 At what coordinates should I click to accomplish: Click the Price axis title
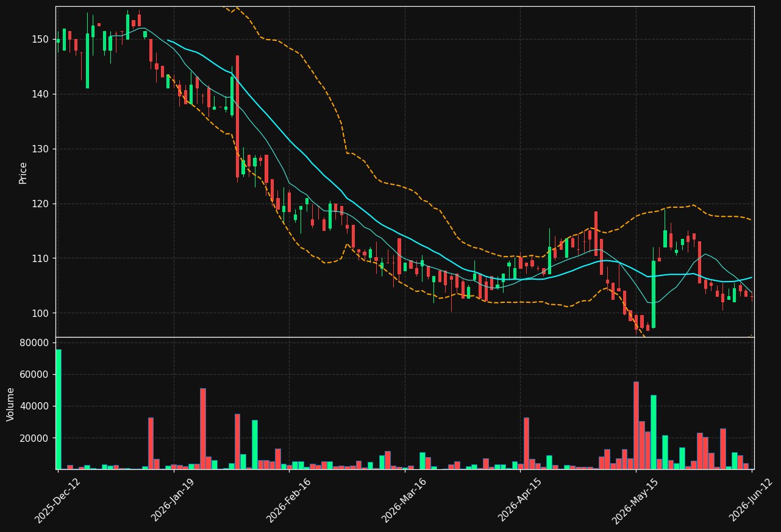click(x=23, y=172)
